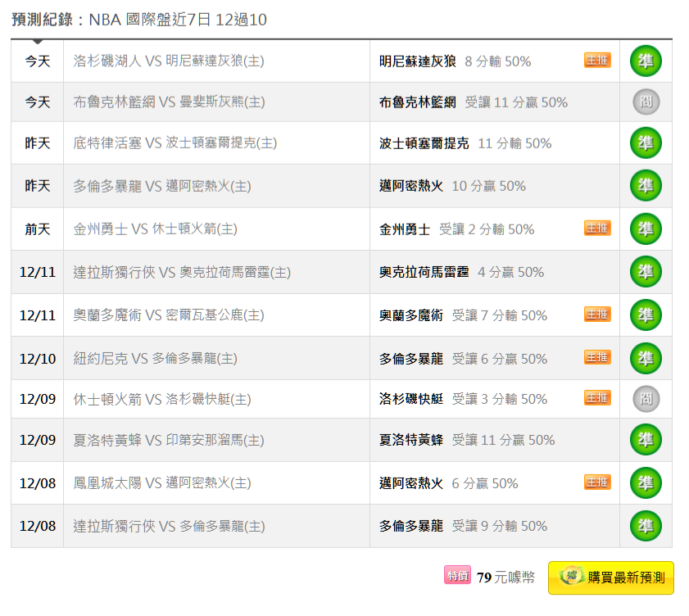Screen dimensions: 689x616
Task: Click 12/11 date cell of 達拉斯獨行俠 VS 奧克拉荷馬雷霆 row
Action: tap(38, 272)
